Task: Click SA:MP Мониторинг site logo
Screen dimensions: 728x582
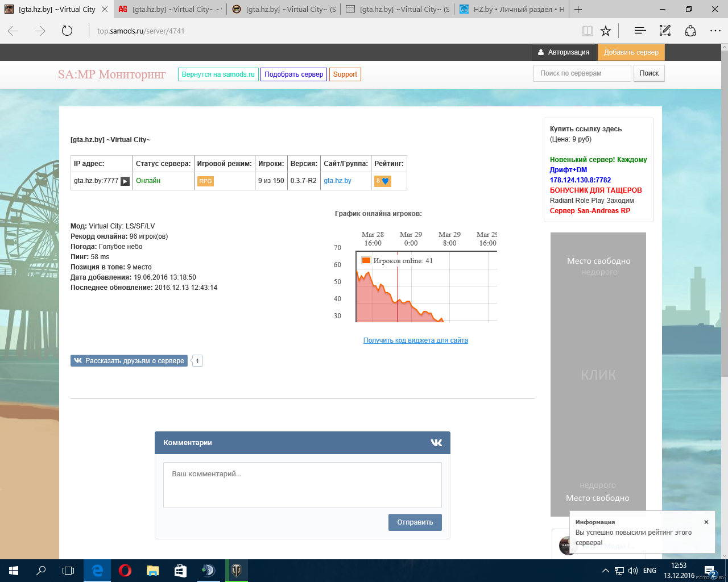Action: tap(111, 74)
